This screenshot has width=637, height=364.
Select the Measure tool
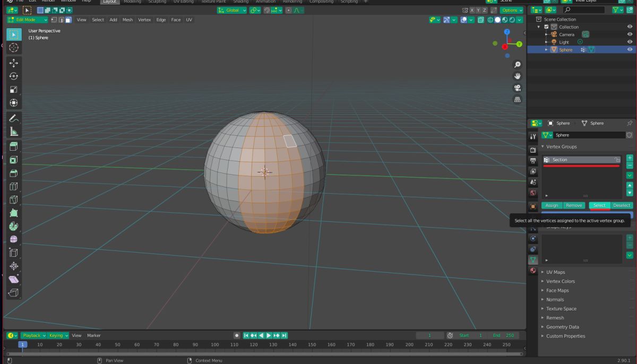(14, 132)
